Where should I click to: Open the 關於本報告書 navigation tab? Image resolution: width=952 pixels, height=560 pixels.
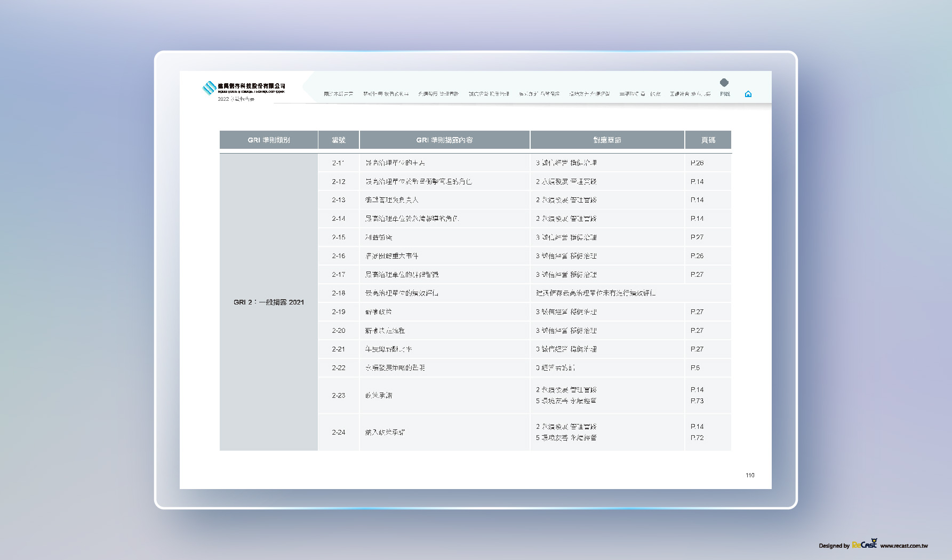click(338, 94)
